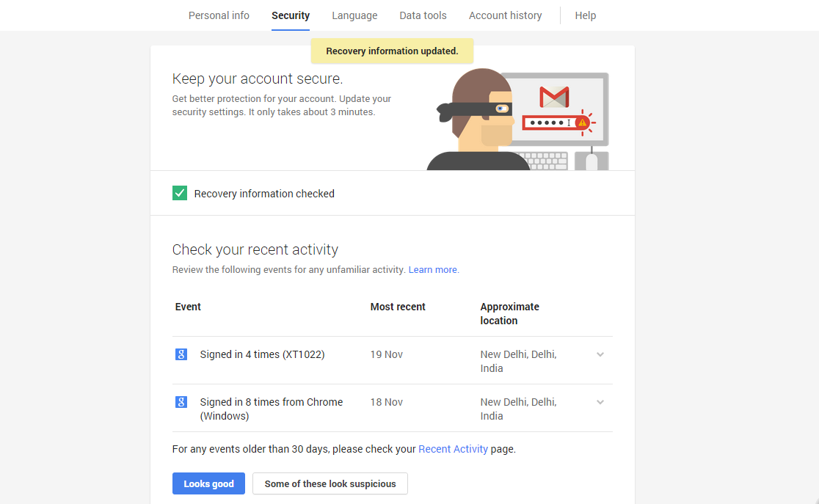Expand the Chrome (Windows) sign-in event details
819x504 pixels.
click(600, 402)
